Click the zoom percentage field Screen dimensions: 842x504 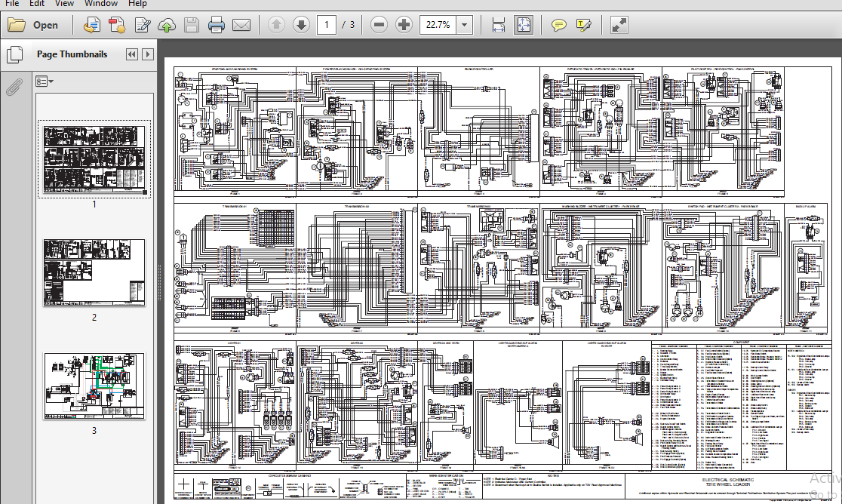tap(438, 25)
